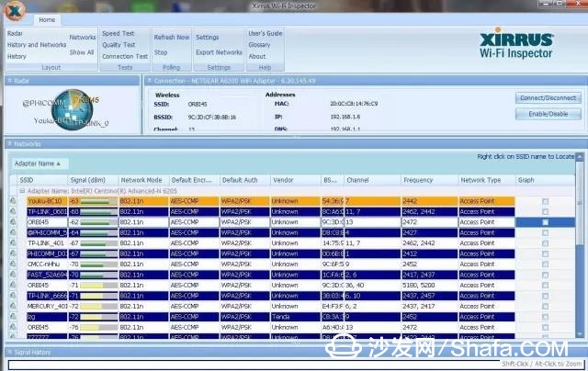Select History and Networks layout
The height and width of the screenshot is (371, 588).
click(x=37, y=45)
